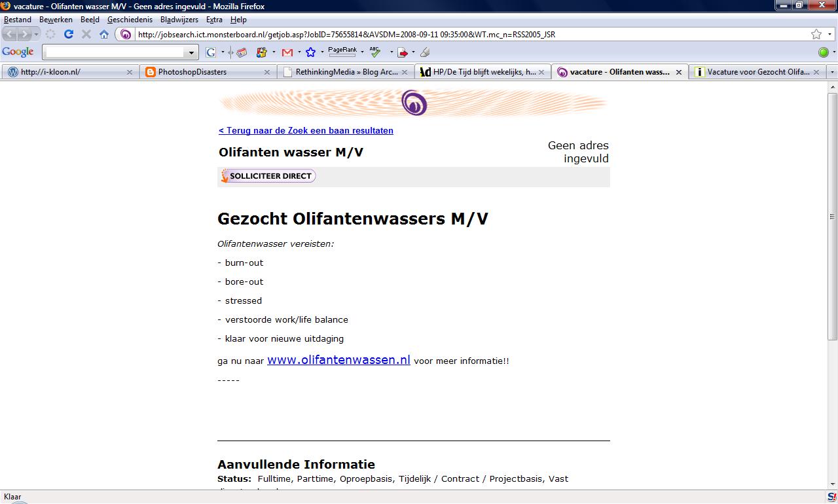
Task: Open the address bar history dropdown arrow
Action: [x=831, y=34]
